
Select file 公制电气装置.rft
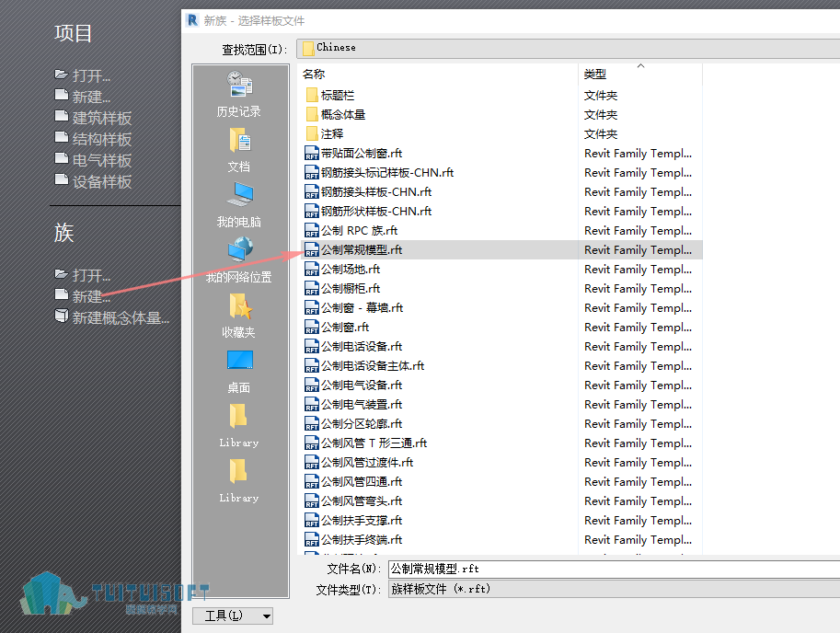click(x=353, y=404)
